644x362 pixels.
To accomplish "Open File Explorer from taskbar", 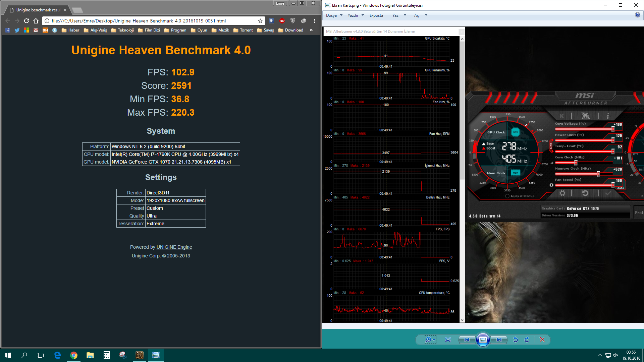I will [90, 355].
